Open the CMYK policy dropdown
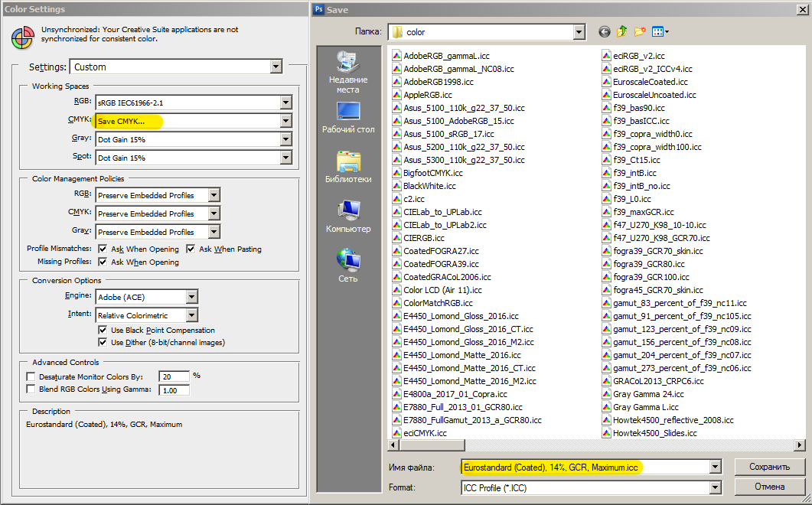The width and height of the screenshot is (812, 505). click(214, 213)
